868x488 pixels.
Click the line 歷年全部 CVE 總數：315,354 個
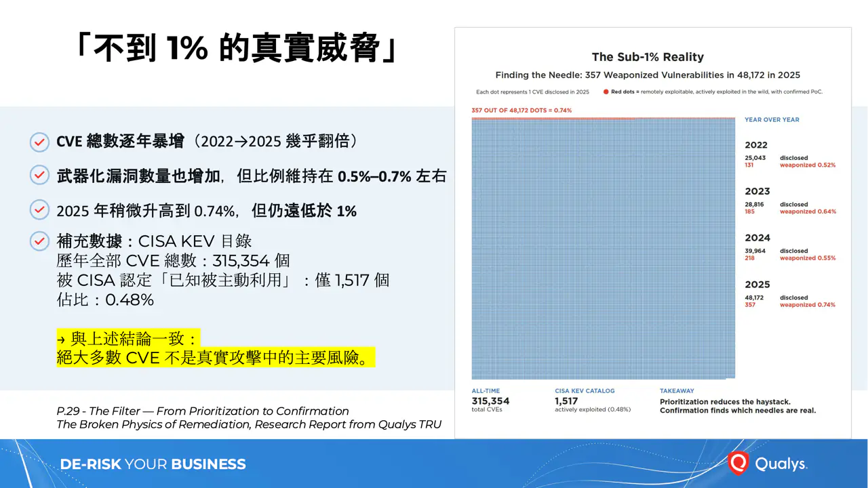click(x=174, y=261)
